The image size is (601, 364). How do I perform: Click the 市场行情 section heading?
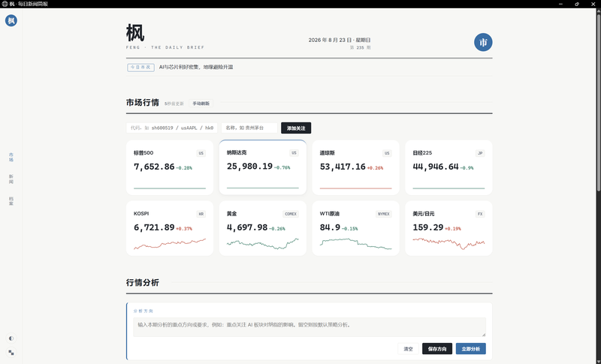[143, 103]
